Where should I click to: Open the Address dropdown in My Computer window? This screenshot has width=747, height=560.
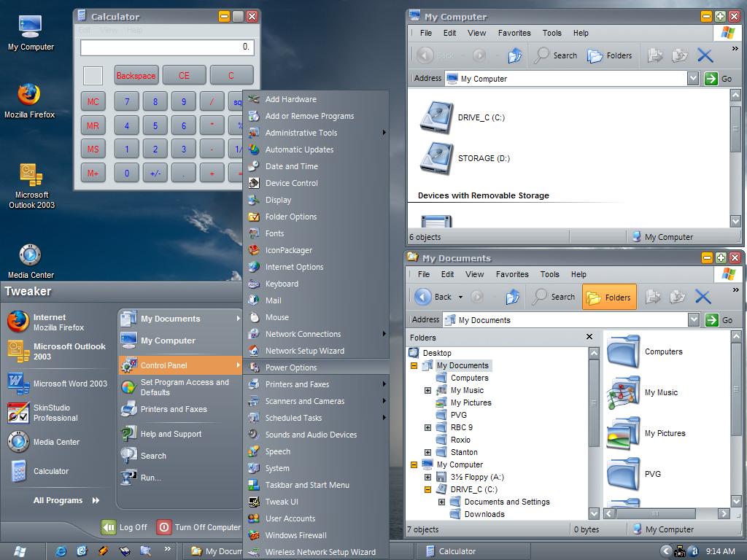click(693, 79)
